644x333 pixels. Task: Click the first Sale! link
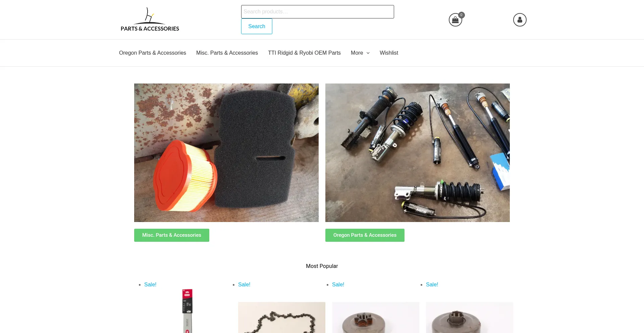(x=150, y=284)
